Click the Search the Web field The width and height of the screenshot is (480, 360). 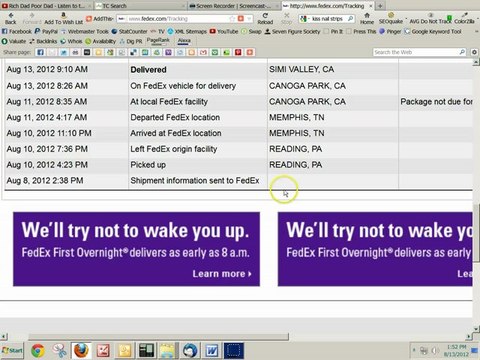415,52
